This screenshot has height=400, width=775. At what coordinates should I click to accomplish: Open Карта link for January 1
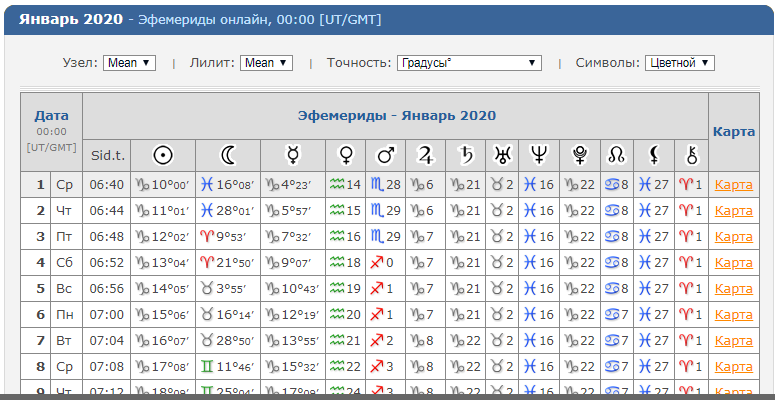(x=733, y=185)
